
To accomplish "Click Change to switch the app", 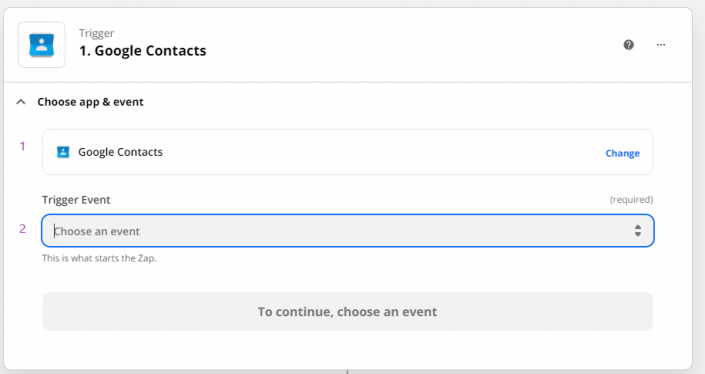I will click(622, 153).
